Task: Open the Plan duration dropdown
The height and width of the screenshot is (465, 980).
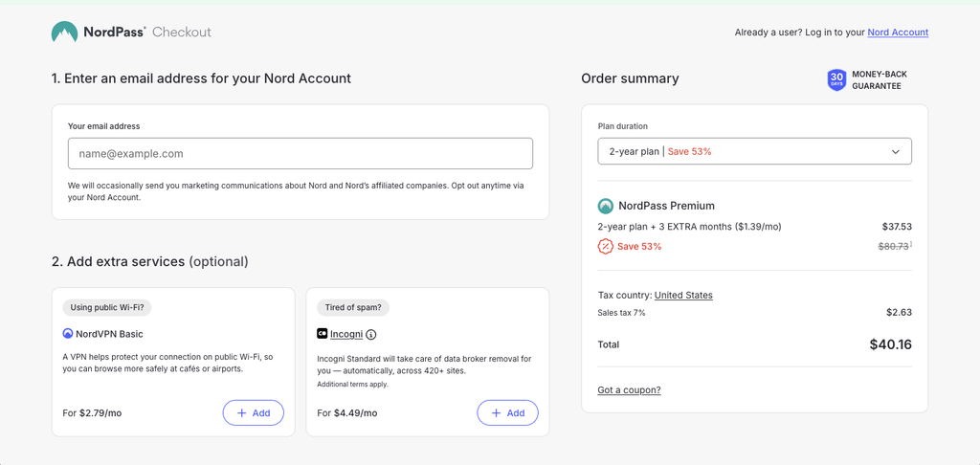Action: click(754, 151)
